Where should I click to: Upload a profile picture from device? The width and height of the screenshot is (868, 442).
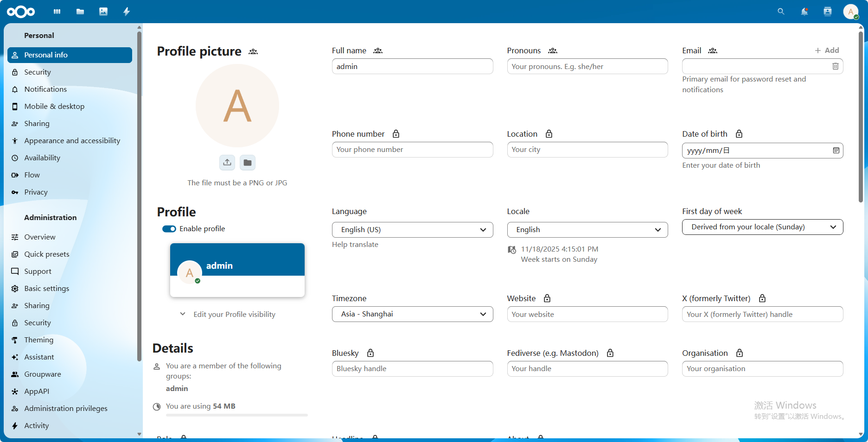[227, 162]
